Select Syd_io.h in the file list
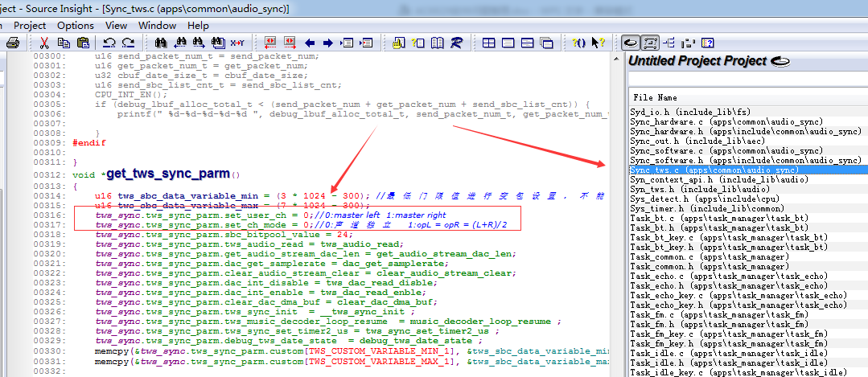 689,113
